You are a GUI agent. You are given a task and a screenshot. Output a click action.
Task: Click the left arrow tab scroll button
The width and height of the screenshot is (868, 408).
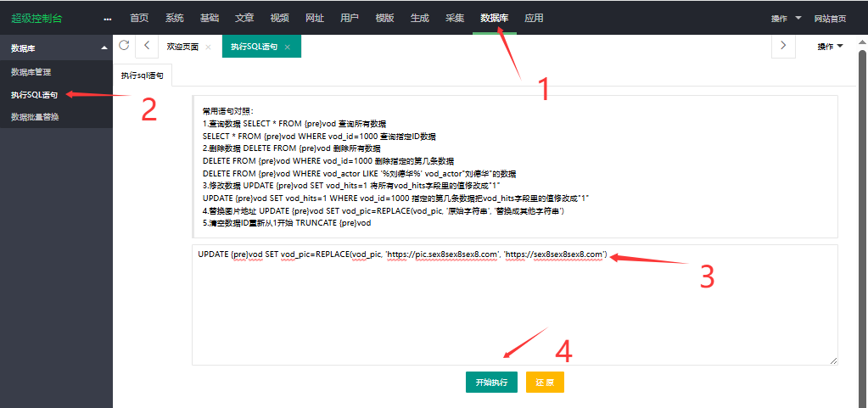pyautogui.click(x=147, y=46)
